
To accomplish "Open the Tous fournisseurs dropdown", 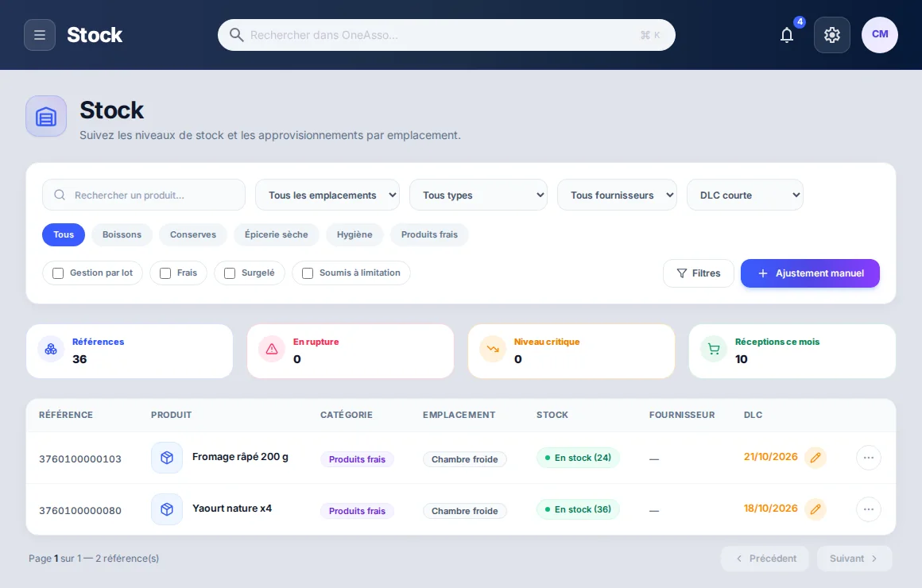I will point(618,195).
